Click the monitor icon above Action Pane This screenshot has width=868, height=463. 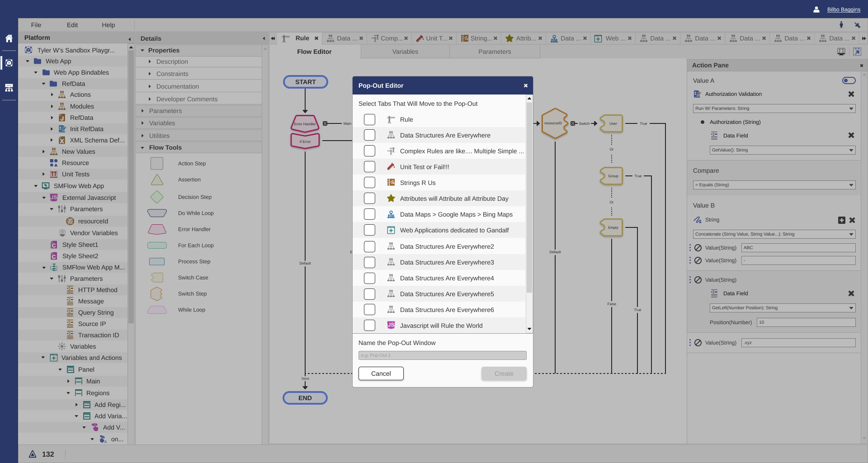coord(841,52)
